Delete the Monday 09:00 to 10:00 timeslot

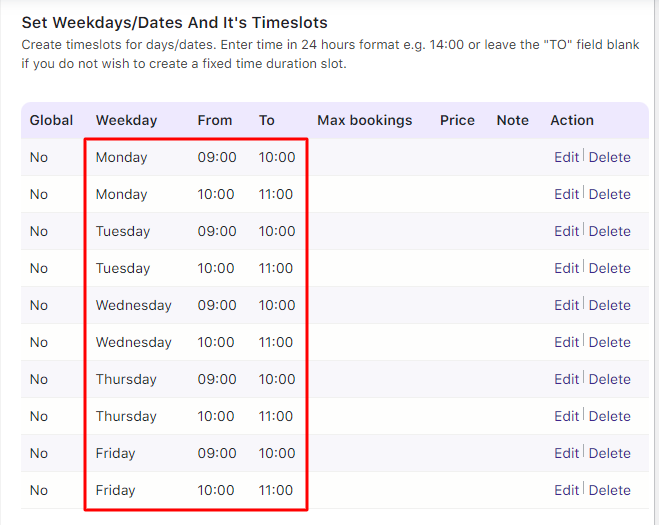609,157
